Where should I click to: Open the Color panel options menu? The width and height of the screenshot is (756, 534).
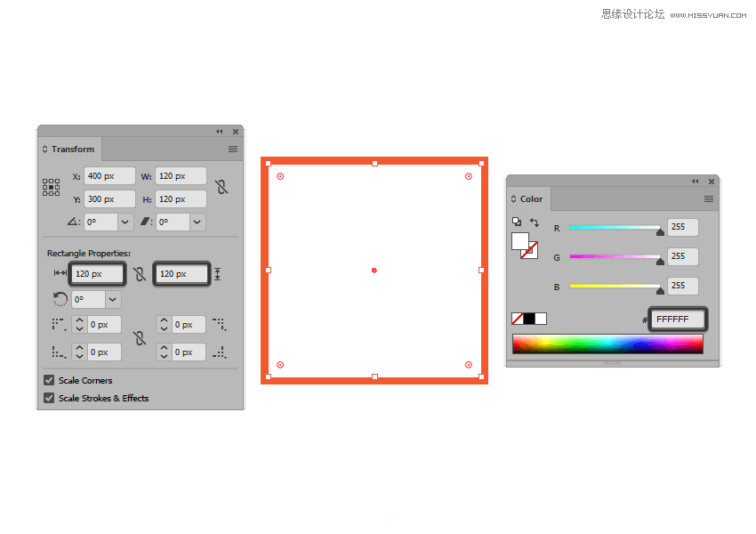tap(709, 199)
